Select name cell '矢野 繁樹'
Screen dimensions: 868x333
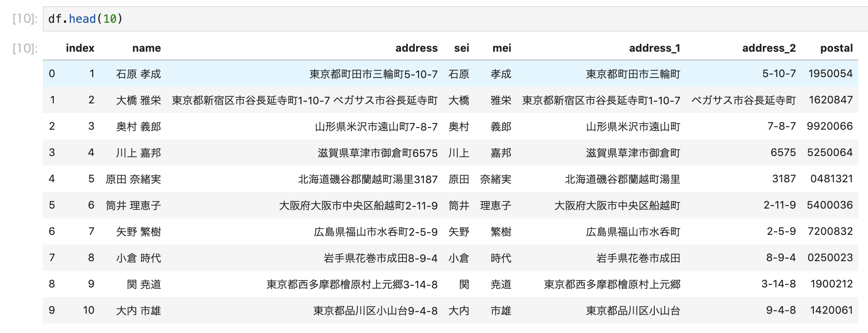tap(138, 232)
